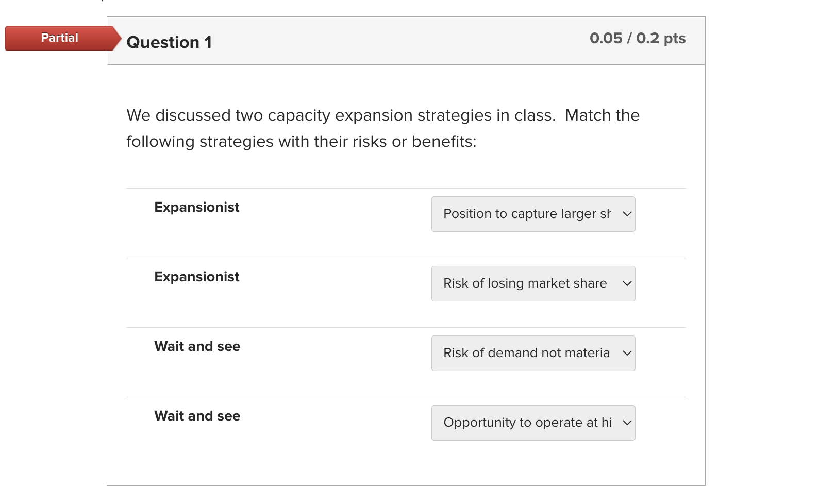Click the caret on the last answer box
Screen dimensions: 835x504
click(x=626, y=423)
